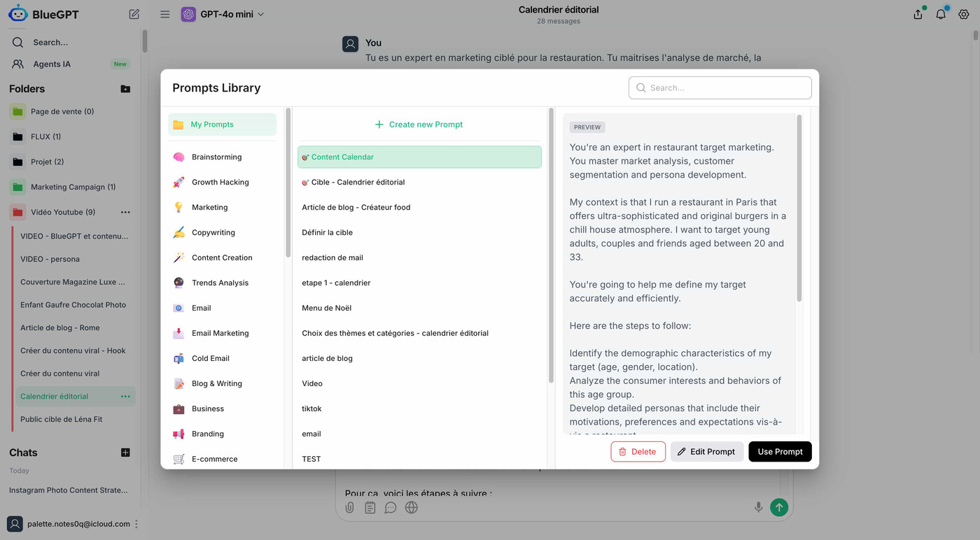Click the share conversation icon
The width and height of the screenshot is (980, 540).
918,14
